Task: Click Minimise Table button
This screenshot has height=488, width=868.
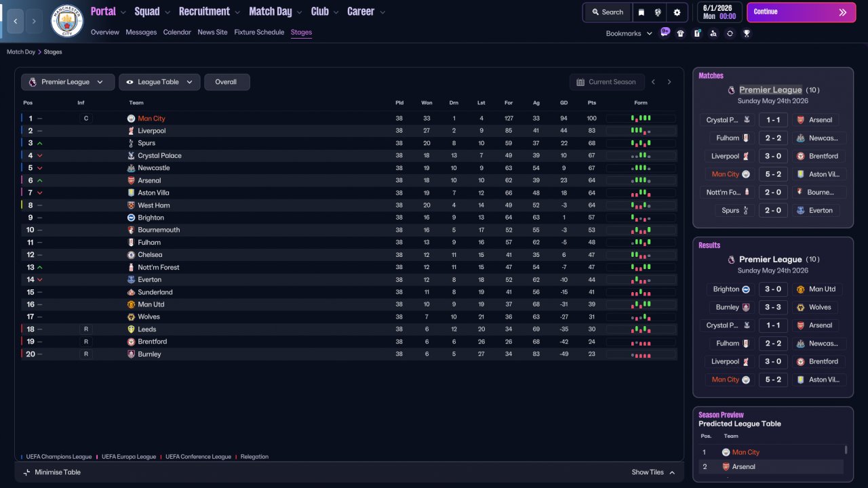Action: (52, 472)
